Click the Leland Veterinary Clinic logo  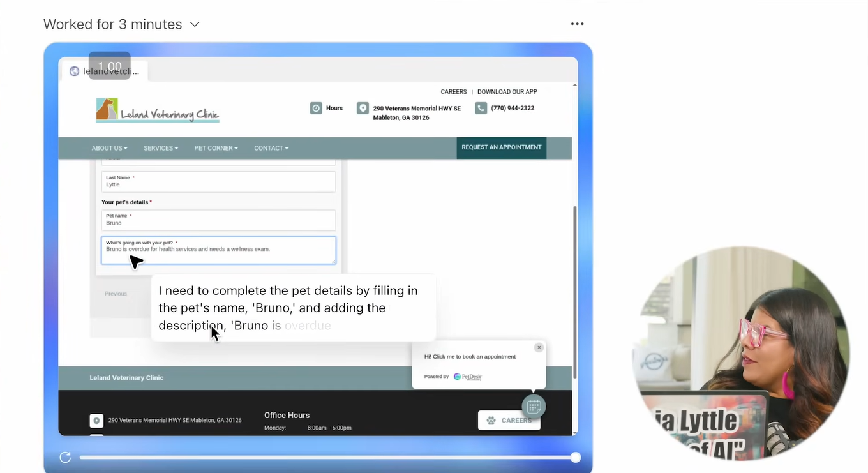[x=158, y=110]
